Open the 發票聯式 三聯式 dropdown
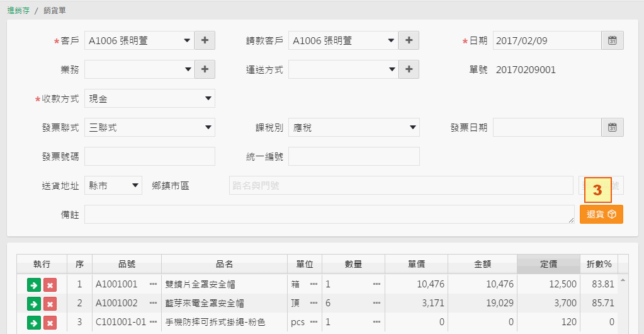The height and width of the screenshot is (334, 644). point(149,127)
